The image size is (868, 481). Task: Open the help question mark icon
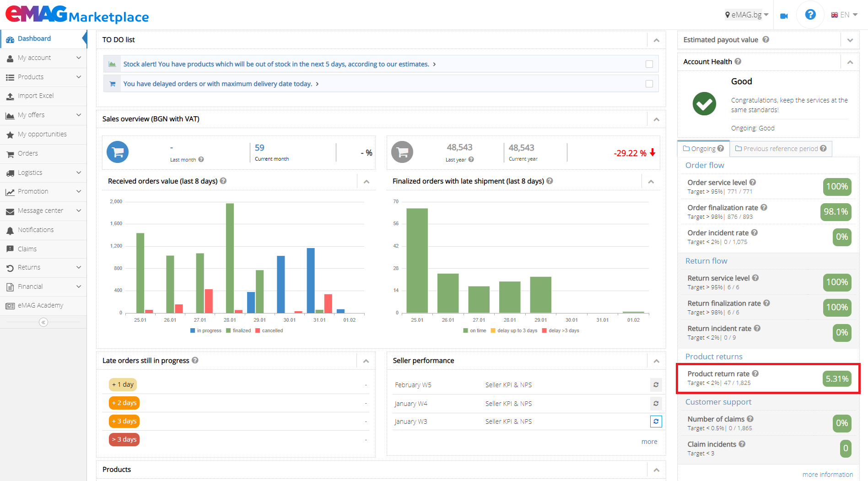(810, 14)
